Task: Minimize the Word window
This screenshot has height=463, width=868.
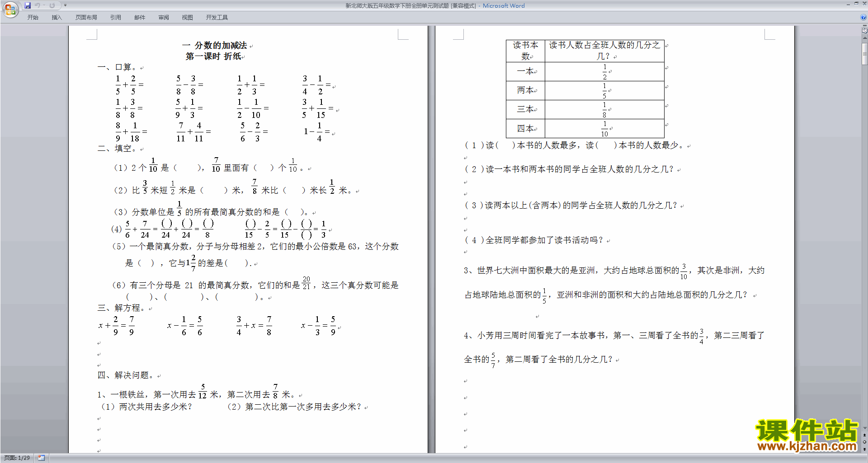Action: tap(848, 4)
